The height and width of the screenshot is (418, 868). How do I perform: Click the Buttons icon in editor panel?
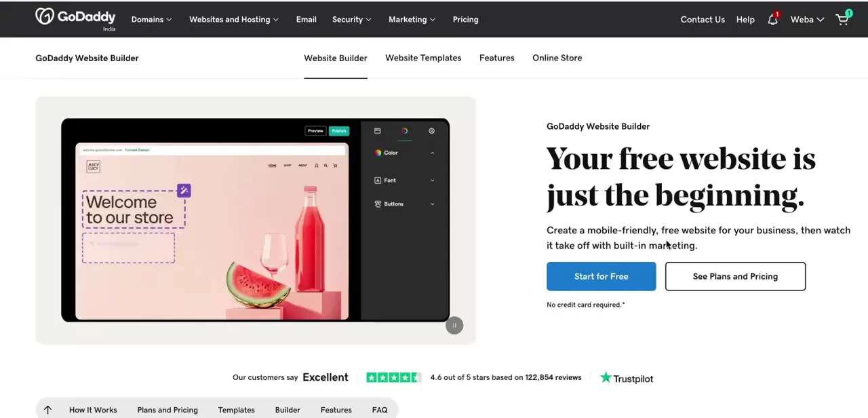[x=378, y=204]
